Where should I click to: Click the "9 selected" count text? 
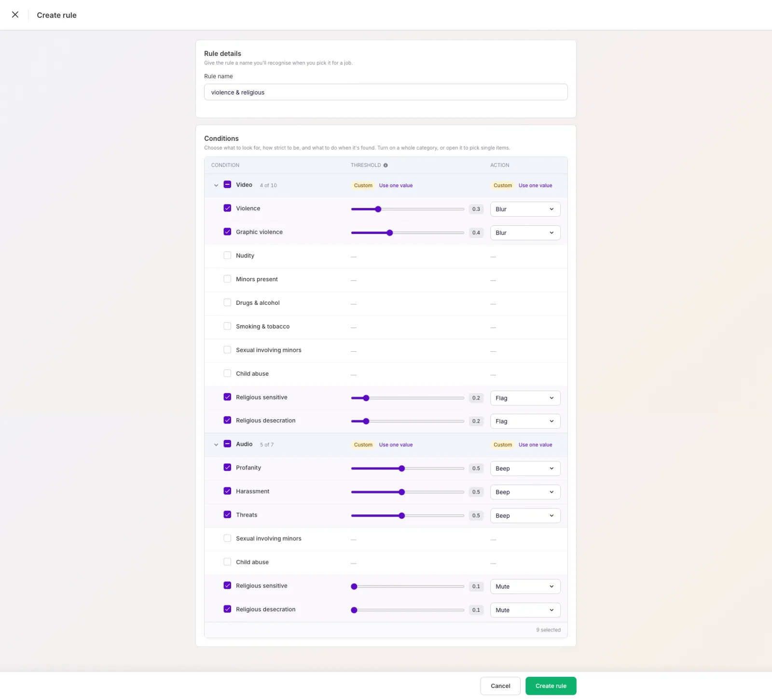click(548, 630)
